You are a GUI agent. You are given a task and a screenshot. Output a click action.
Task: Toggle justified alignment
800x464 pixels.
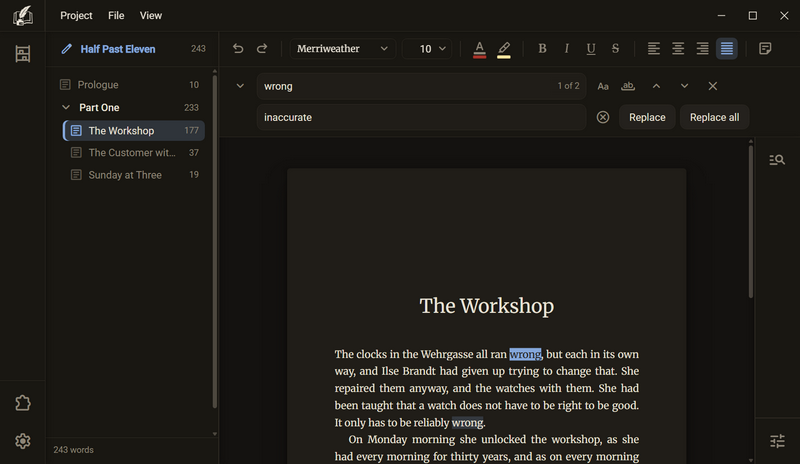click(727, 48)
